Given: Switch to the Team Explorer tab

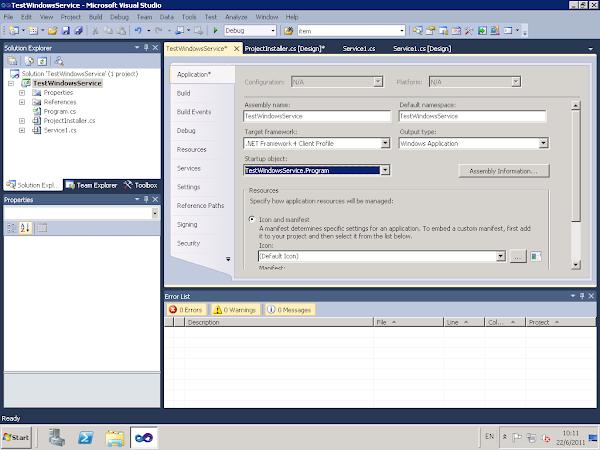Looking at the screenshot, I should click(92, 185).
